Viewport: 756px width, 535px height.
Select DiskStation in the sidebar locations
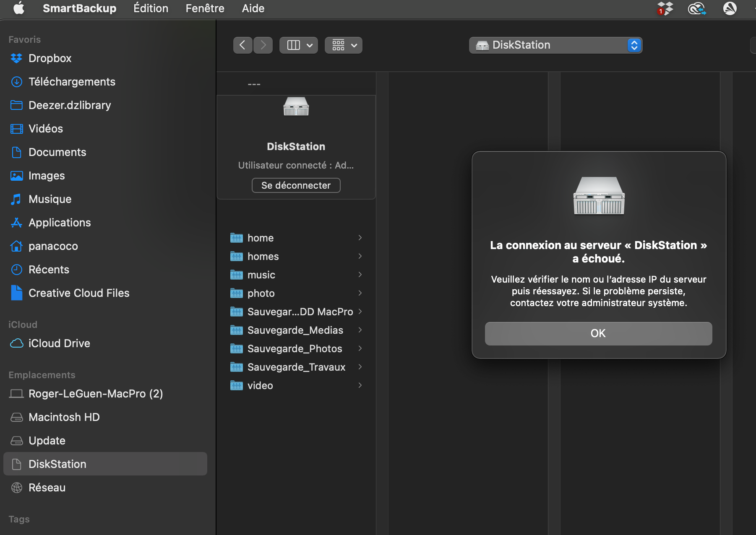point(105,464)
